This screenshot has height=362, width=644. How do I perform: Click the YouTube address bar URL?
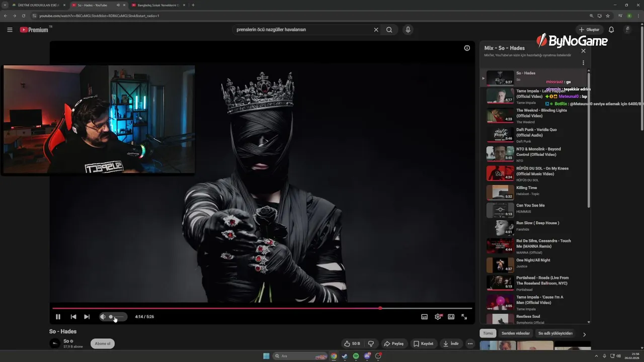(99, 16)
